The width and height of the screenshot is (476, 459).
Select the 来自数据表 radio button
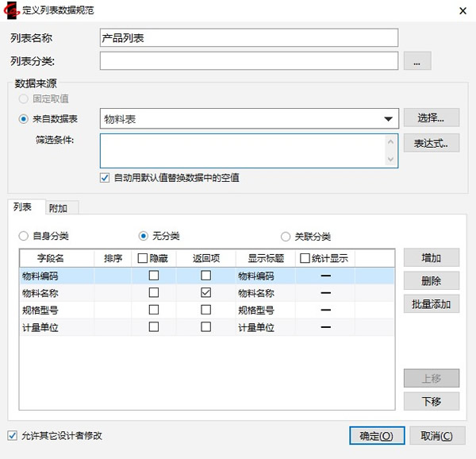point(24,119)
